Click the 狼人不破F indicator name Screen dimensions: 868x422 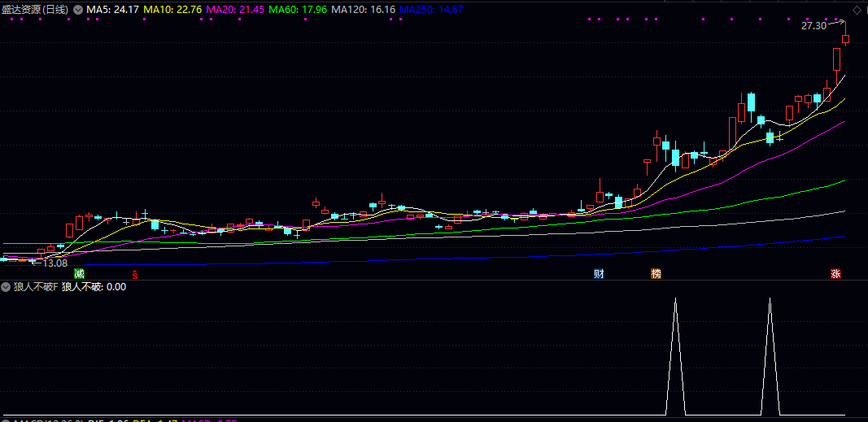click(36, 287)
